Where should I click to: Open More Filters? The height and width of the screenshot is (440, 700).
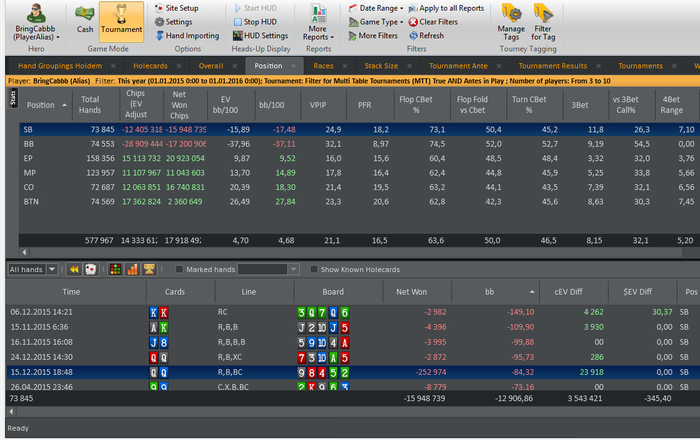tap(373, 36)
